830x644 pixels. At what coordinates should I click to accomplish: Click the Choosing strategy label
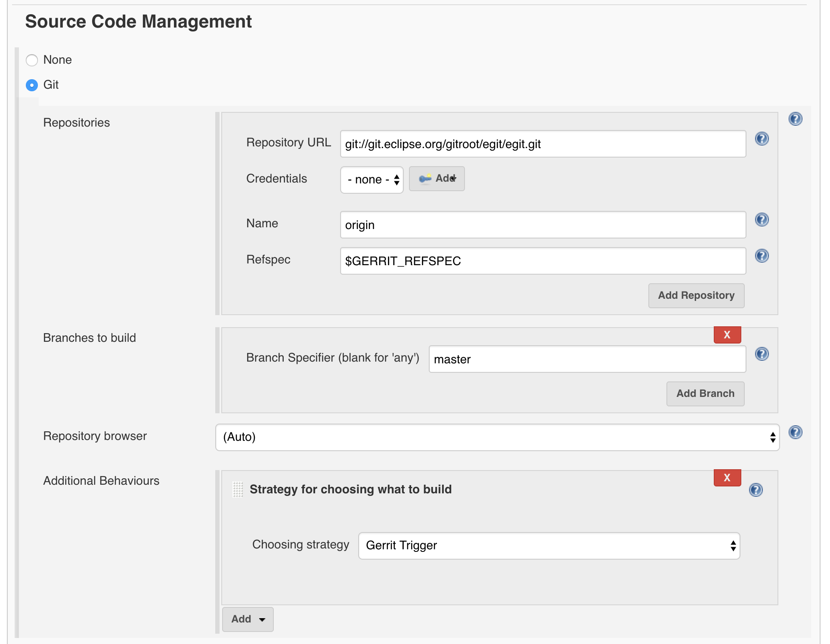300,545
